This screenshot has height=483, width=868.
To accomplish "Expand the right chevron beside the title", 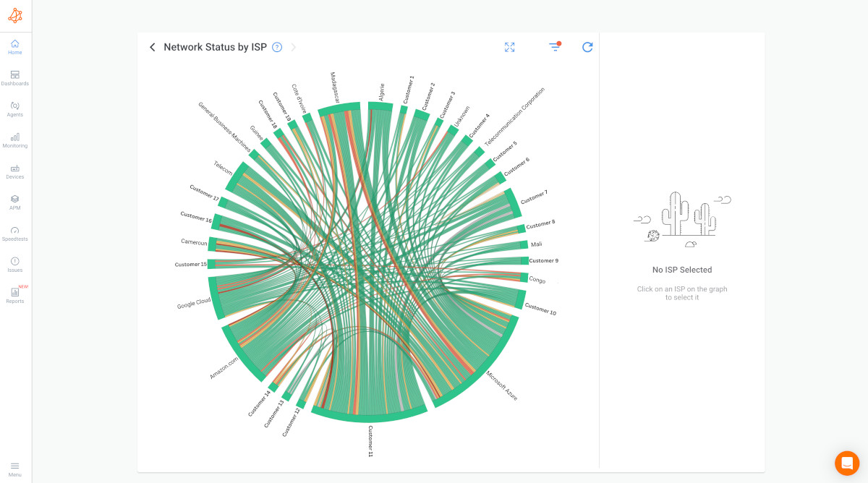I will [293, 47].
